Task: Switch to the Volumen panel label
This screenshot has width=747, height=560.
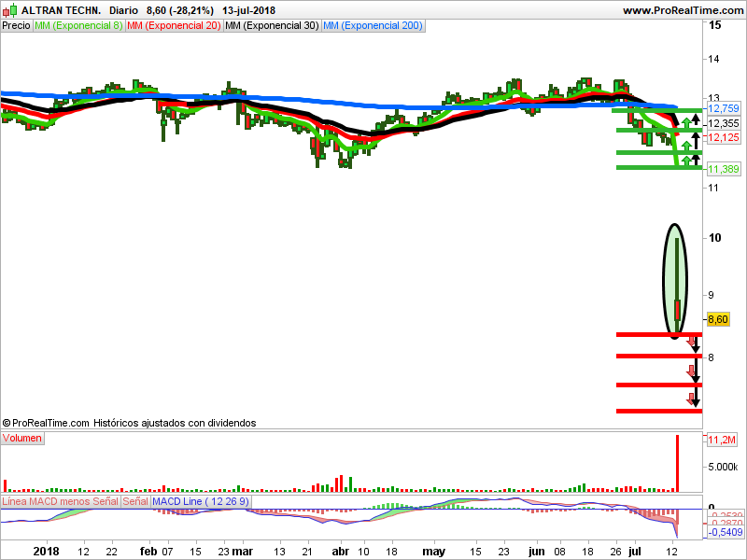Action: [21, 438]
